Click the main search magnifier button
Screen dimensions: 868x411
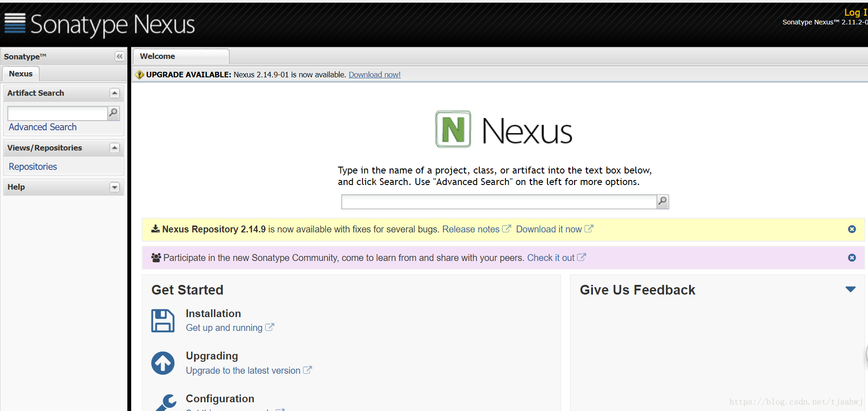[662, 202]
